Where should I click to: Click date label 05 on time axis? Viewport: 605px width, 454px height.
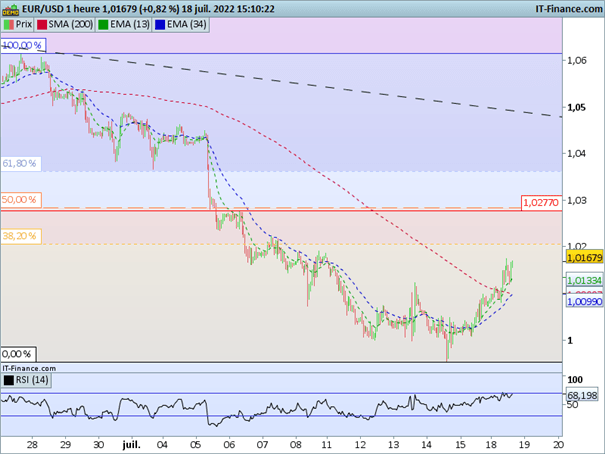tap(196, 445)
